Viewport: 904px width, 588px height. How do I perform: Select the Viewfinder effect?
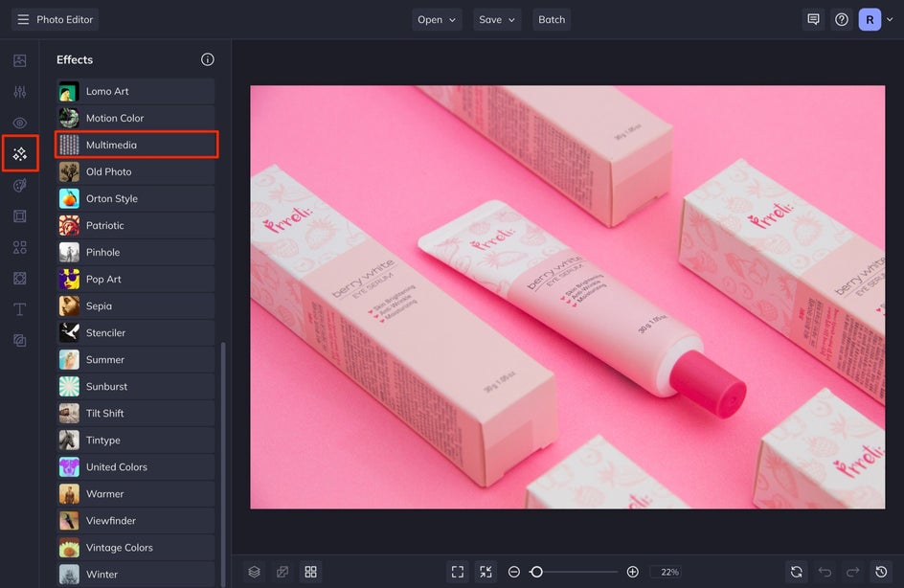[x=136, y=521]
